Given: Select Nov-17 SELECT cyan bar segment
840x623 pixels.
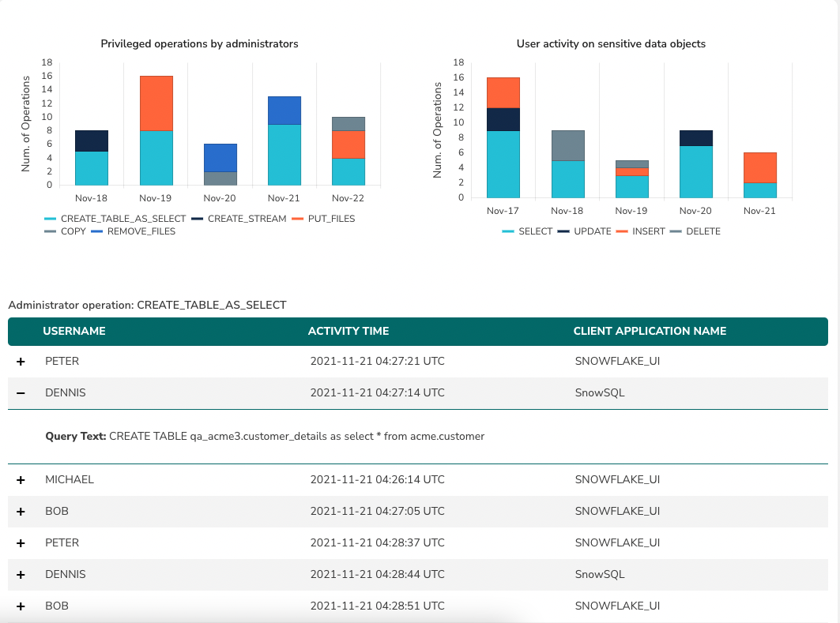Looking at the screenshot, I should [503, 164].
